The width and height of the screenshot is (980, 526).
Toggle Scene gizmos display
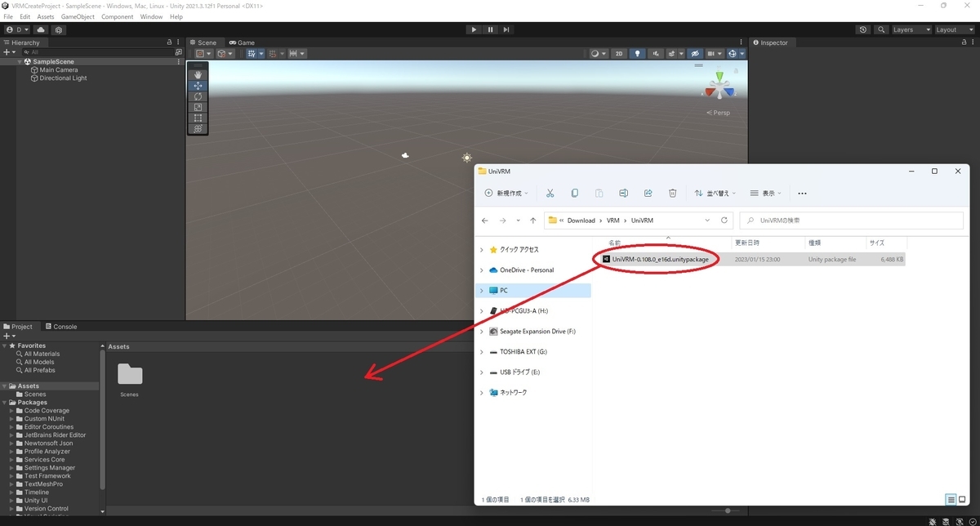731,53
